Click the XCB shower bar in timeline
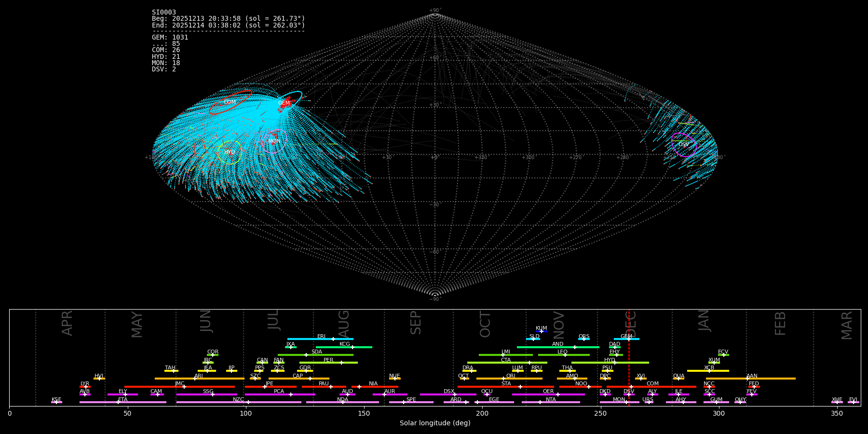The image size is (868, 434). [708, 370]
